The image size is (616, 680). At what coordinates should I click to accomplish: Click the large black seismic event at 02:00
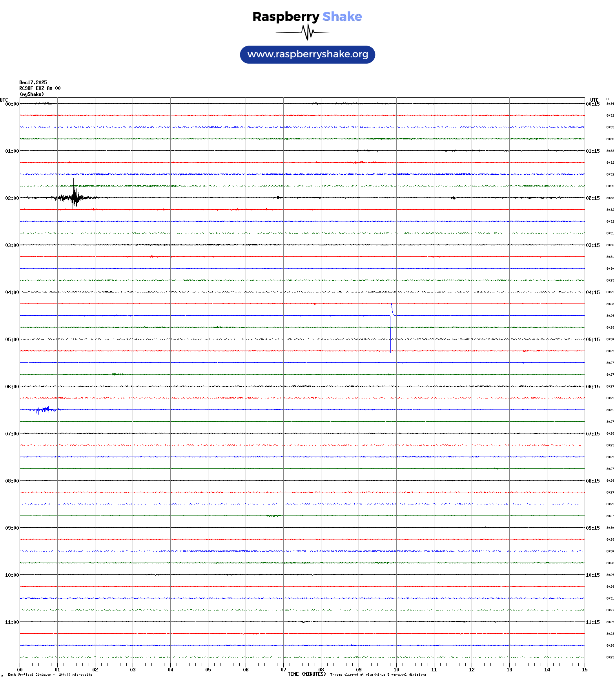point(74,198)
